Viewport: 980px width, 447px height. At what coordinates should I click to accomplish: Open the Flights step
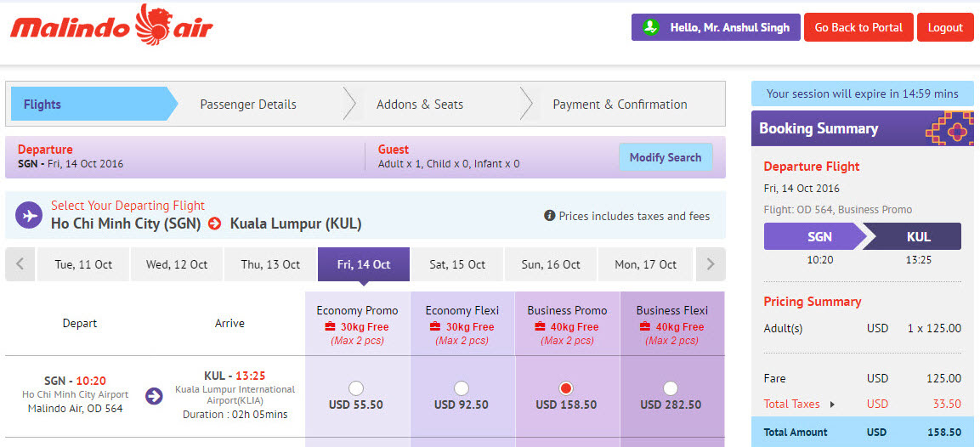(x=93, y=104)
